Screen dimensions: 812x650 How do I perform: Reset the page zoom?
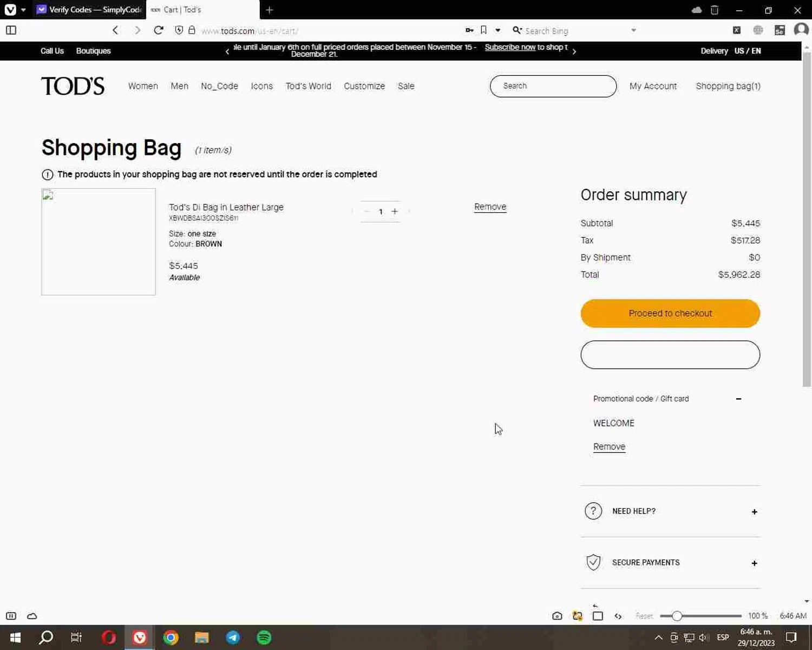[x=644, y=616]
